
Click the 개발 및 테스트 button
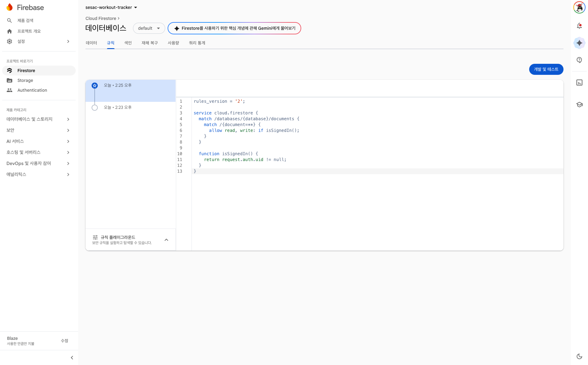pos(546,69)
